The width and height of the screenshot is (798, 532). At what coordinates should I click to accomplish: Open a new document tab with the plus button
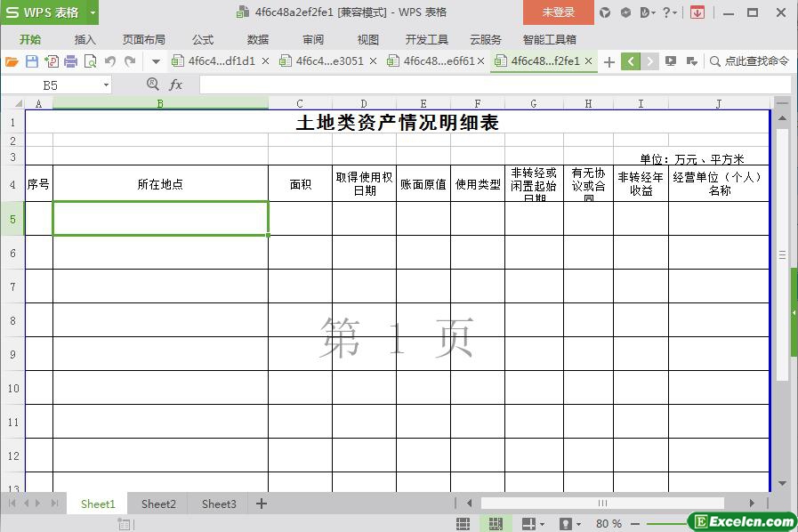(x=609, y=61)
